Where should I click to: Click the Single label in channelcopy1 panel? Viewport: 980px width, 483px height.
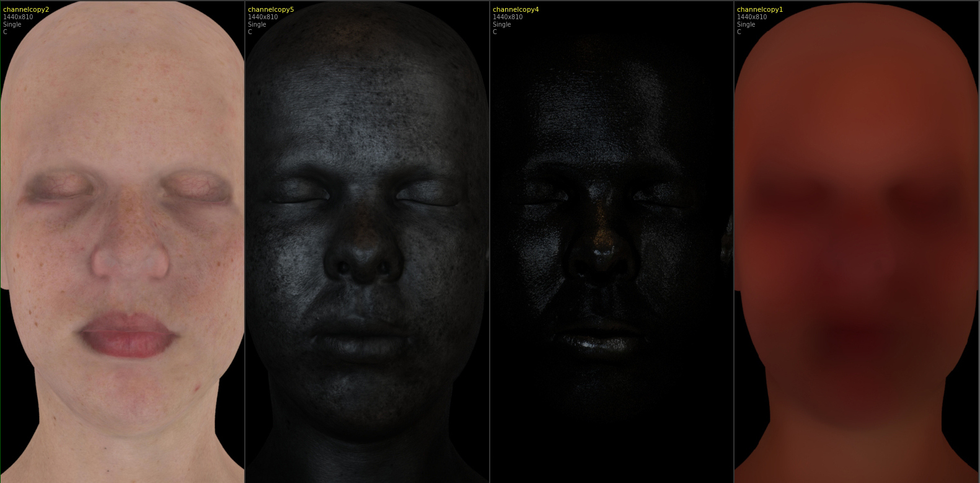[746, 25]
